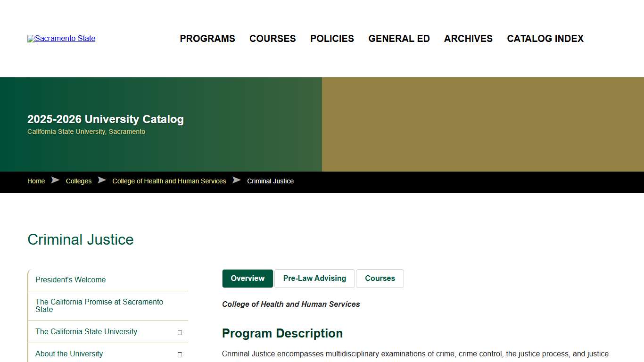Open the COURSES menu

[x=272, y=39]
